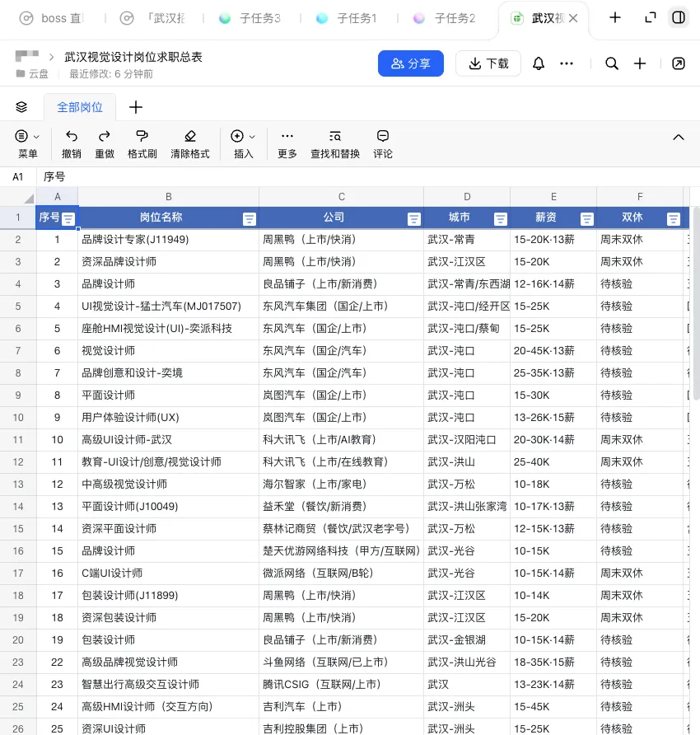The width and height of the screenshot is (700, 735).
Task: Expand the Insert dropdown arrow
Action: click(252, 137)
